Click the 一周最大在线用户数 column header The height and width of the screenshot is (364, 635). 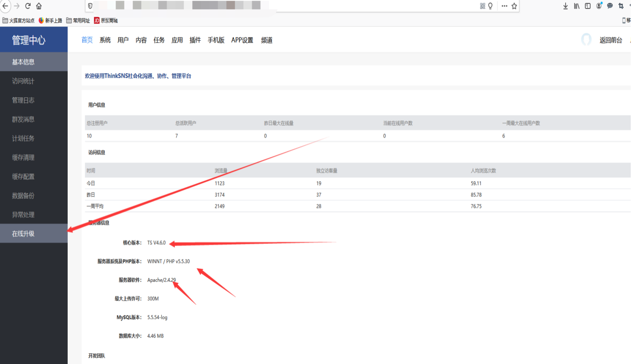click(x=521, y=123)
